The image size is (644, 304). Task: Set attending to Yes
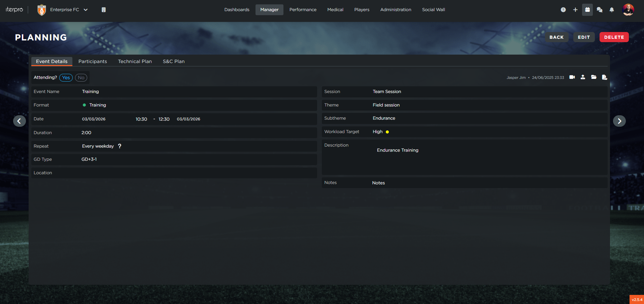pos(66,78)
